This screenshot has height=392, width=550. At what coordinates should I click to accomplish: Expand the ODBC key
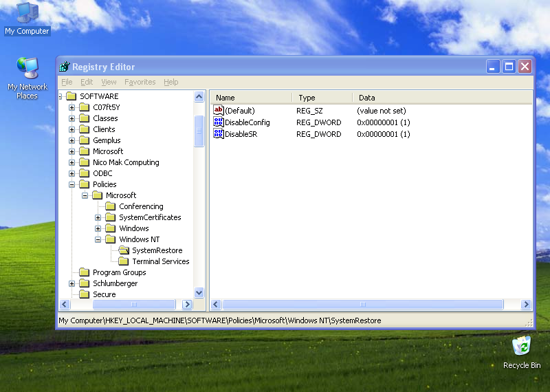72,173
